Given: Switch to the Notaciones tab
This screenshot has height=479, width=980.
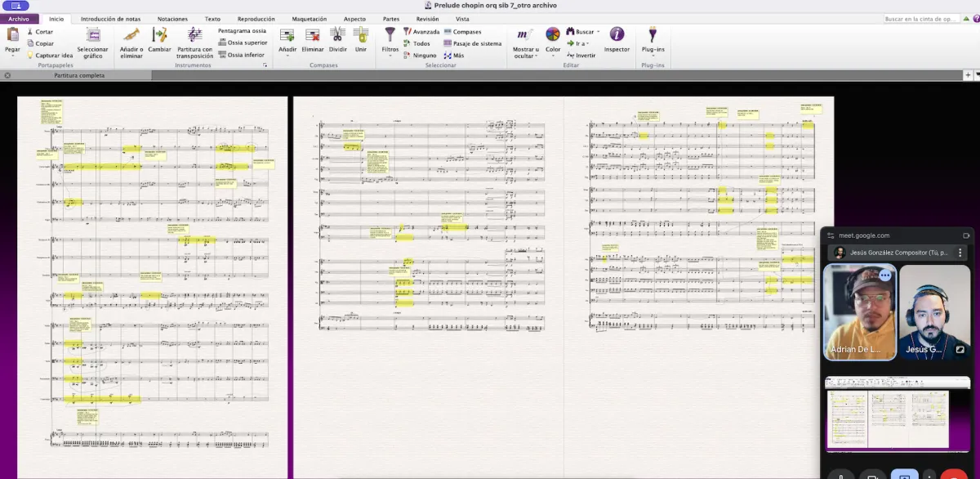Looking at the screenshot, I should pos(172,18).
